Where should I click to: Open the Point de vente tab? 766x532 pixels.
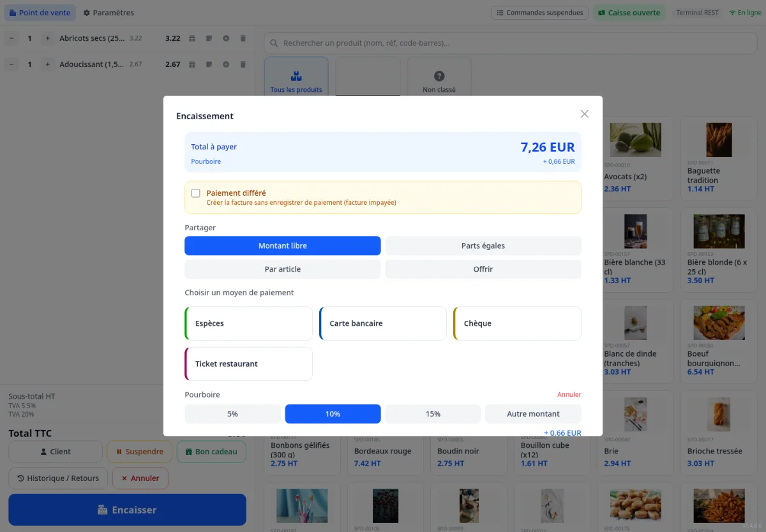[x=40, y=13]
